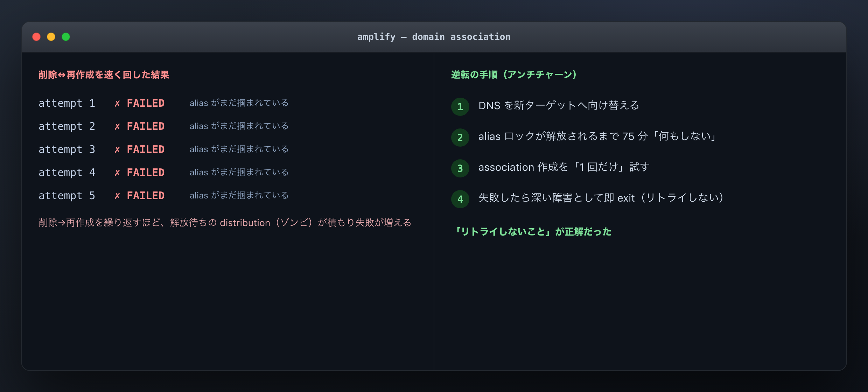The height and width of the screenshot is (392, 868).
Task: Click the green step 1 circle badge
Action: click(460, 107)
